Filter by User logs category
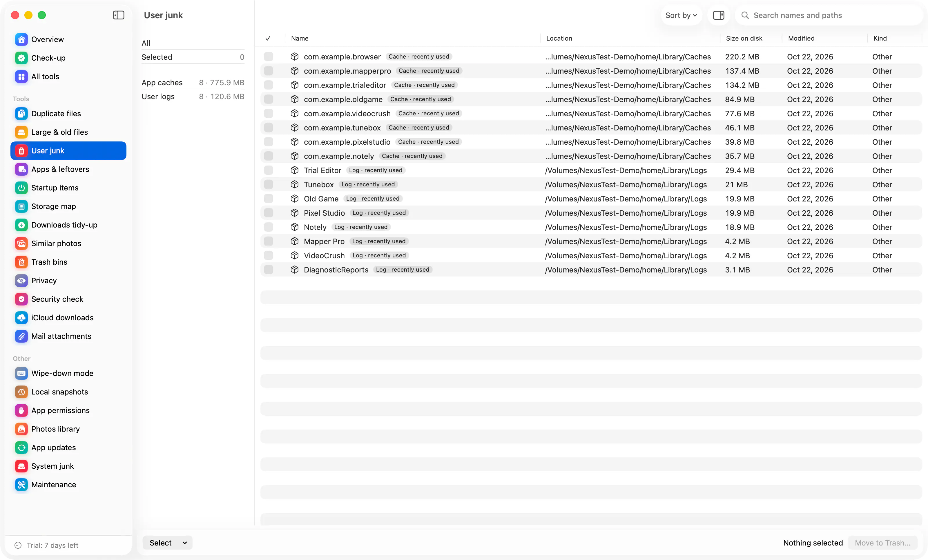928x560 pixels. [x=193, y=96]
